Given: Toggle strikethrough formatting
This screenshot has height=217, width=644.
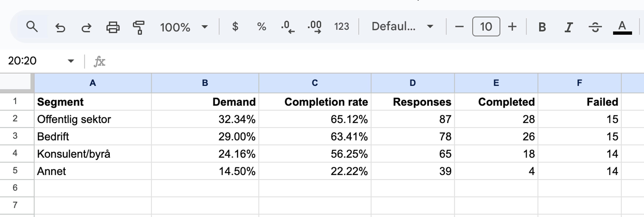Looking at the screenshot, I should point(595,27).
